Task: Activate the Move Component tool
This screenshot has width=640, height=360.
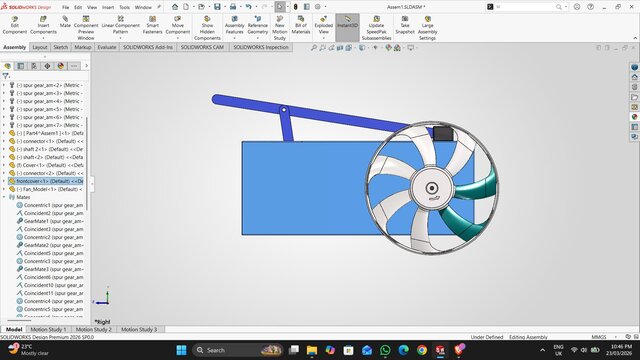Action: click(178, 25)
